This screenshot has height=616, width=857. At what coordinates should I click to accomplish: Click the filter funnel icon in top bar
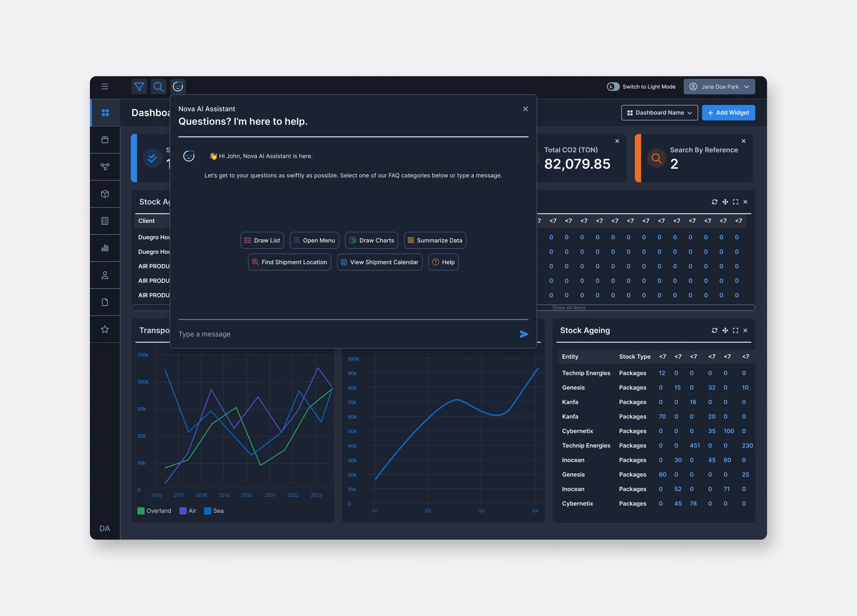coord(139,87)
